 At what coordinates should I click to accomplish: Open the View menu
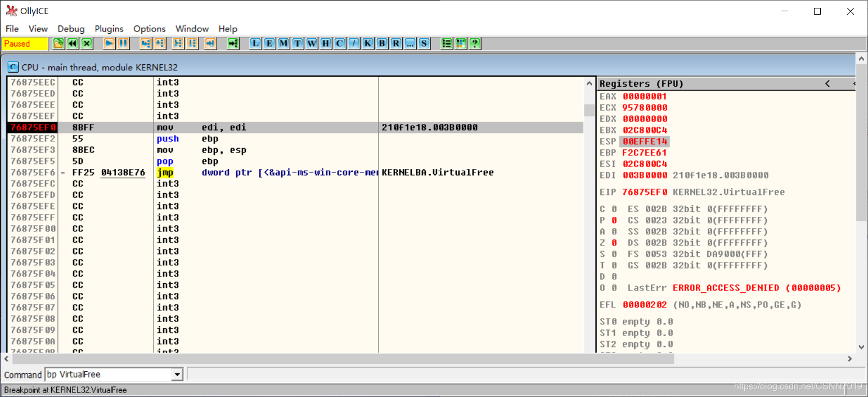click(x=38, y=29)
